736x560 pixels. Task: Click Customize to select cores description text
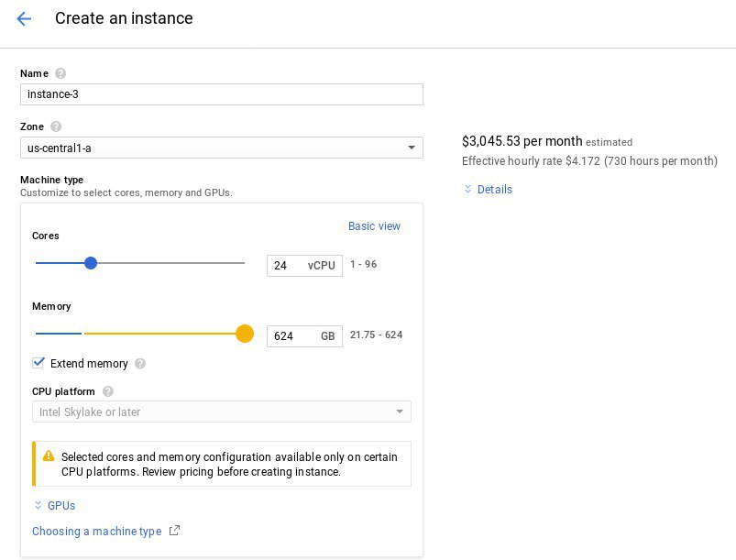pyautogui.click(x=126, y=192)
